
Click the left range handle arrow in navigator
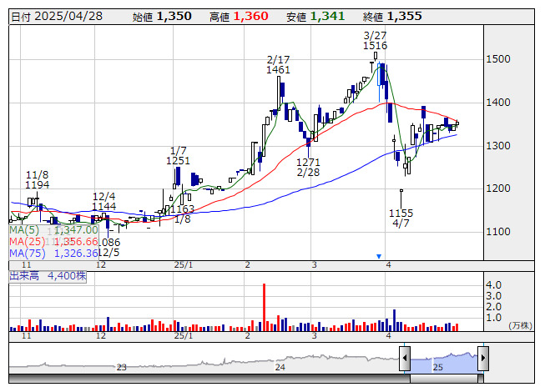tap(405, 358)
